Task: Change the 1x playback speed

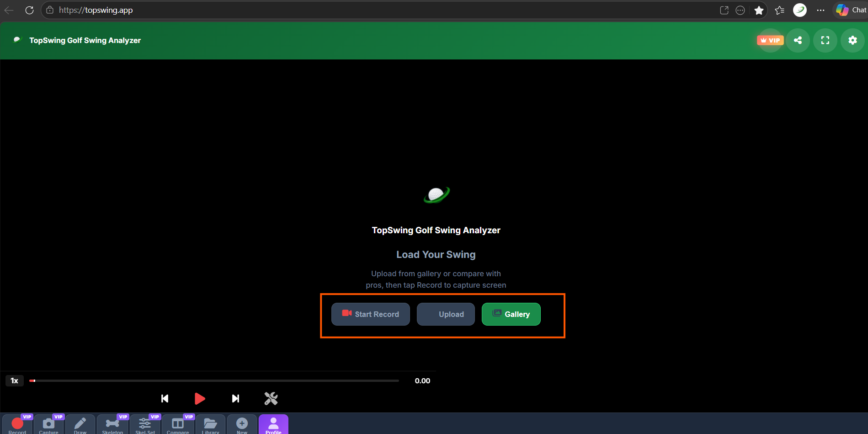Action: pyautogui.click(x=15, y=380)
